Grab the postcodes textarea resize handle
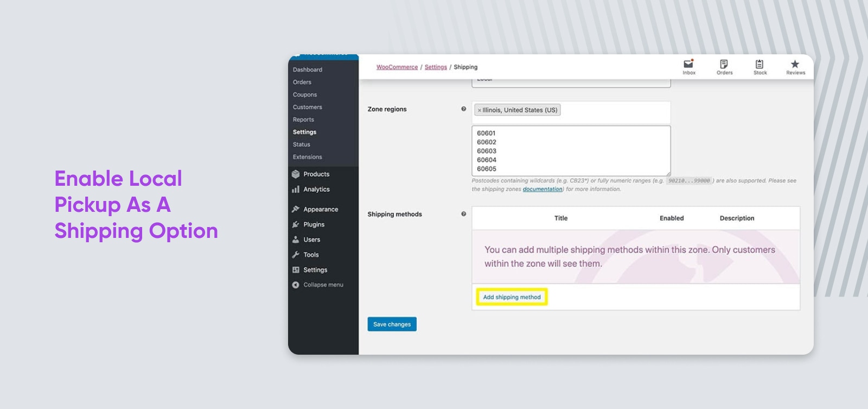868x409 pixels. 668,173
